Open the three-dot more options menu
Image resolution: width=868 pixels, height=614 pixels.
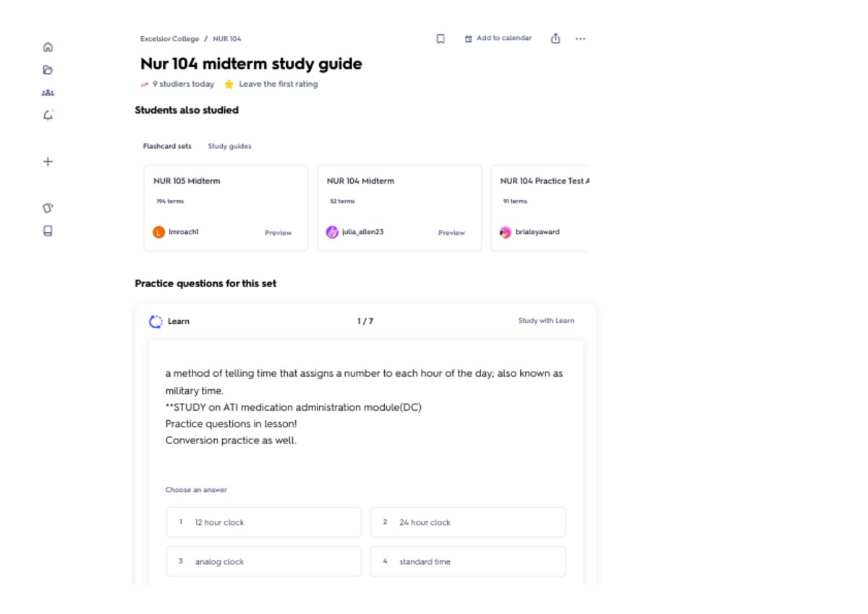pyautogui.click(x=580, y=39)
